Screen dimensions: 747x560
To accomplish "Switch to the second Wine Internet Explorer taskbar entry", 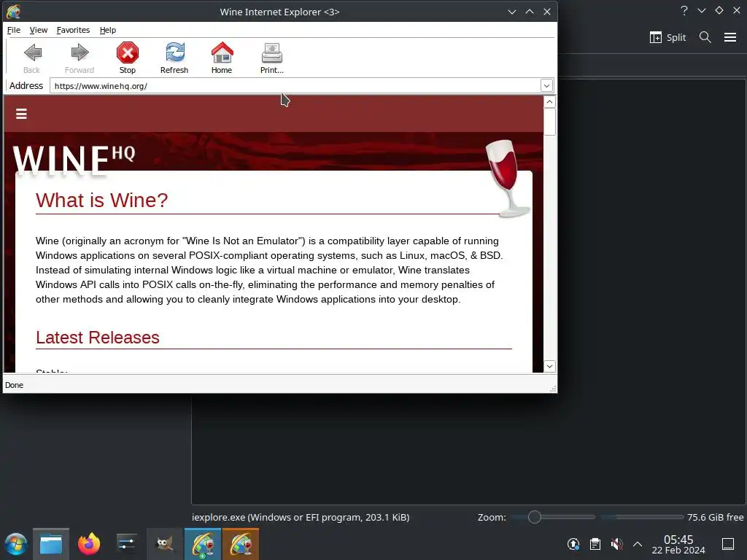I will pos(241,544).
